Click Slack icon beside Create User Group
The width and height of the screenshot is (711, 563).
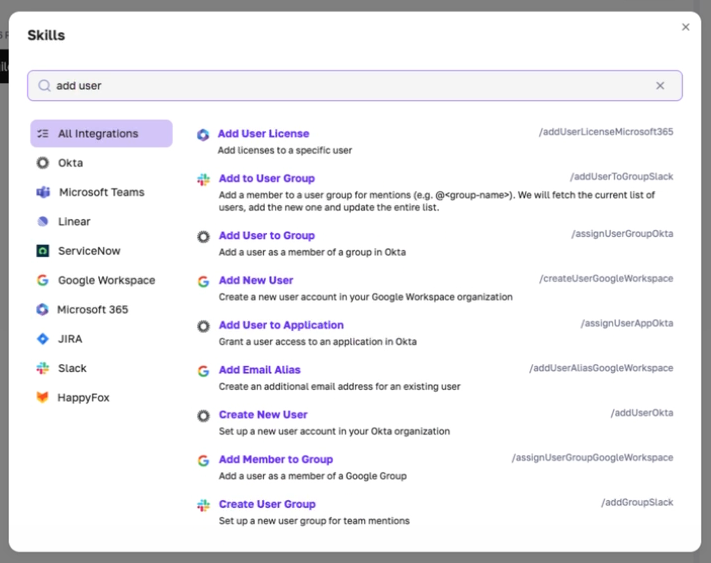[203, 505]
